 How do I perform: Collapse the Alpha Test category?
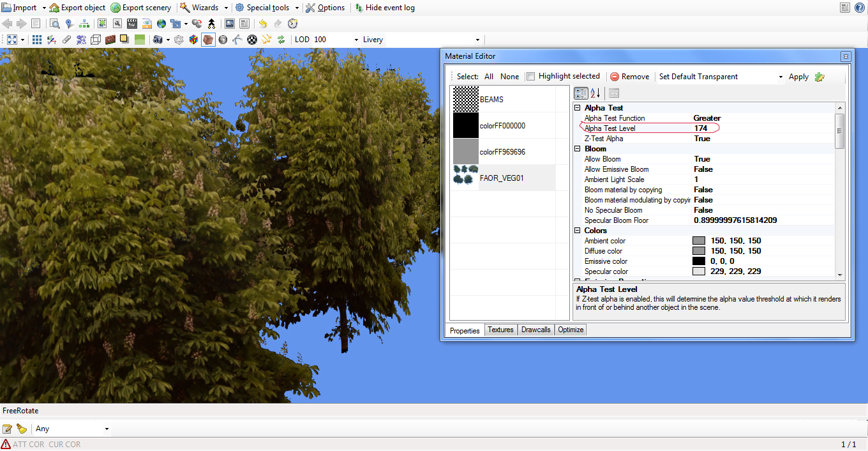(x=578, y=108)
